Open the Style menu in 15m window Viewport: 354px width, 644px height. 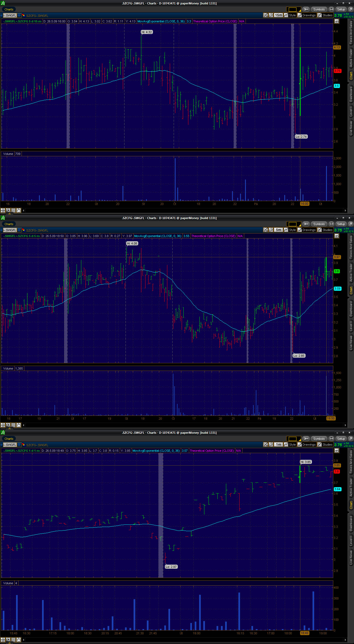pyautogui.click(x=290, y=15)
